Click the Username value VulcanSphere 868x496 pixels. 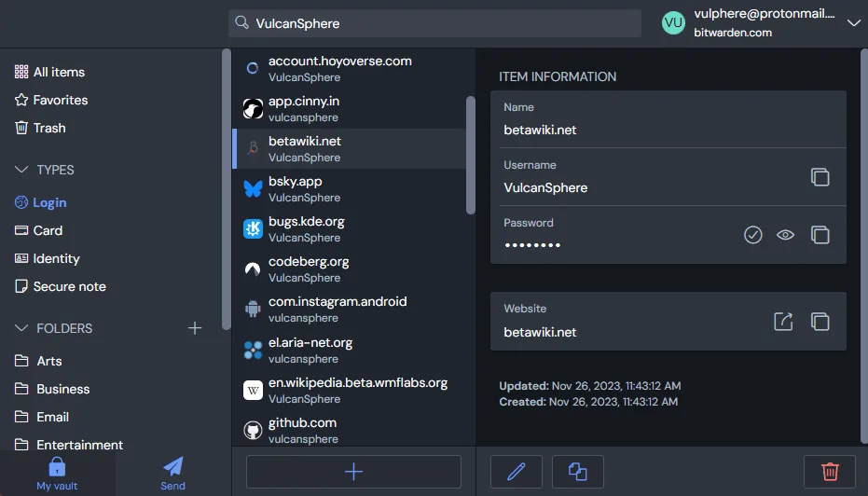pyautogui.click(x=545, y=187)
